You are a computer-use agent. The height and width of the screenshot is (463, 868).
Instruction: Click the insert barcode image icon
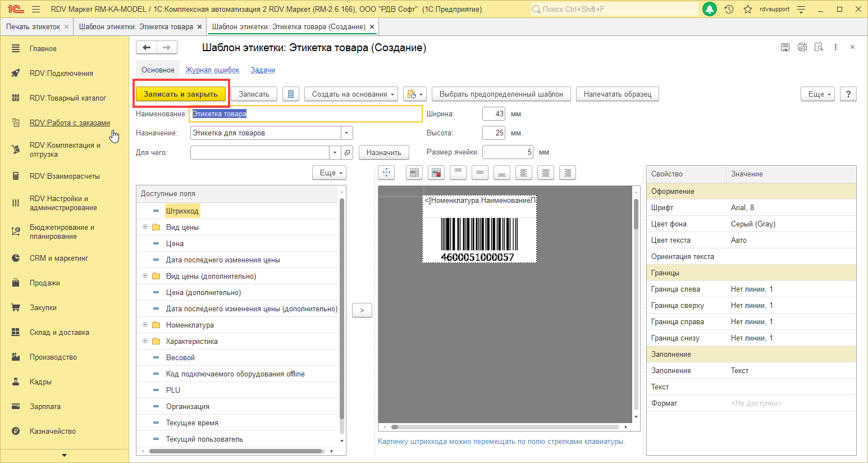(x=414, y=173)
